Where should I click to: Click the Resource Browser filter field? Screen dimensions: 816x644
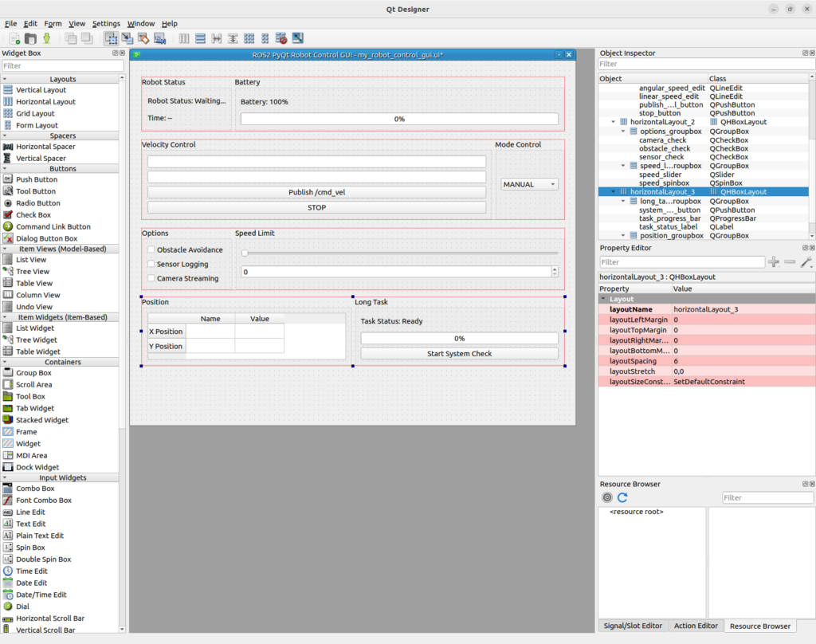click(x=767, y=497)
